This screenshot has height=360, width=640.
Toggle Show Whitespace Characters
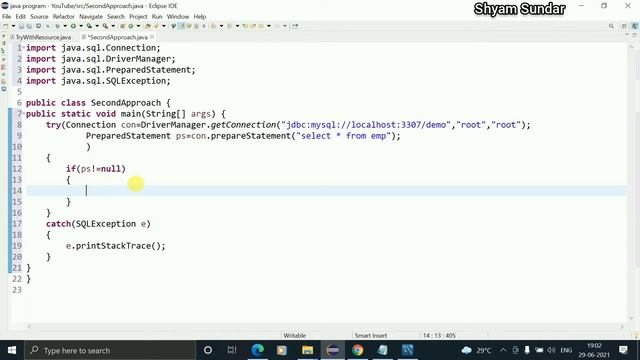[204, 26]
